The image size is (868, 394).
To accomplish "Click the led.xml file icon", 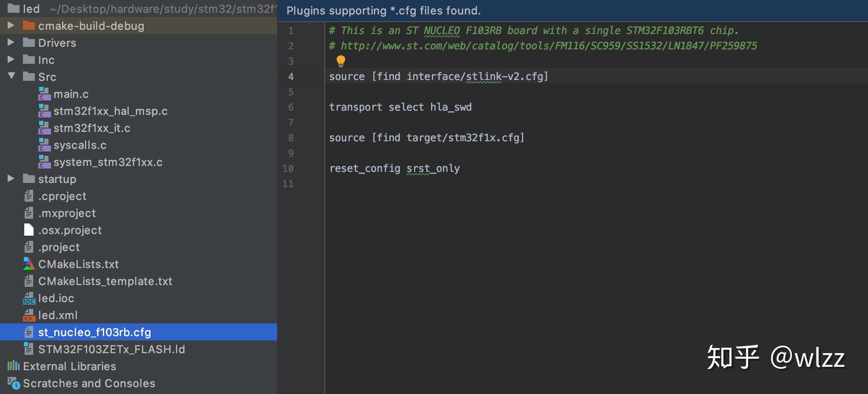I will pyautogui.click(x=28, y=315).
